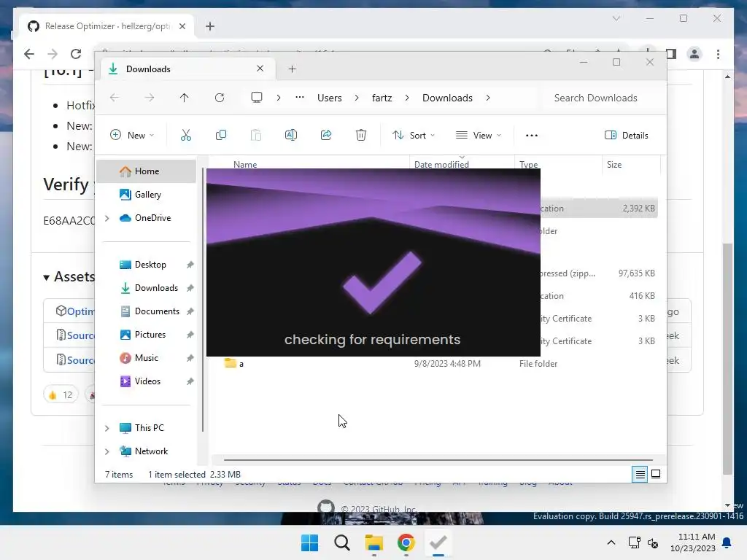Screen dimensions: 747x560
Task: Go up one folder with Up arrow
Action: (x=185, y=98)
